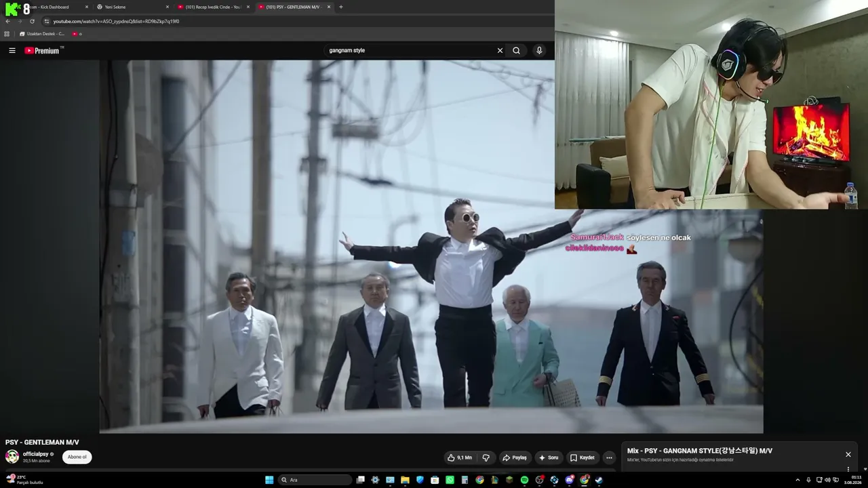Open Task View from taskbar

pos(361,480)
